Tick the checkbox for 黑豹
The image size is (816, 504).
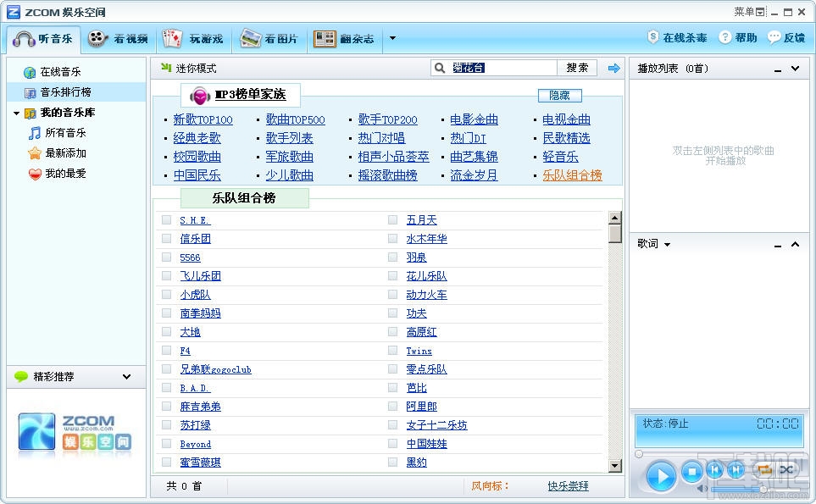(x=393, y=462)
